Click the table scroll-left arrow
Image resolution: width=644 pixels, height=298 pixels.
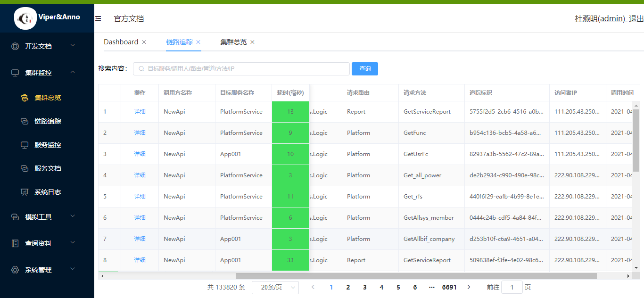(102, 276)
